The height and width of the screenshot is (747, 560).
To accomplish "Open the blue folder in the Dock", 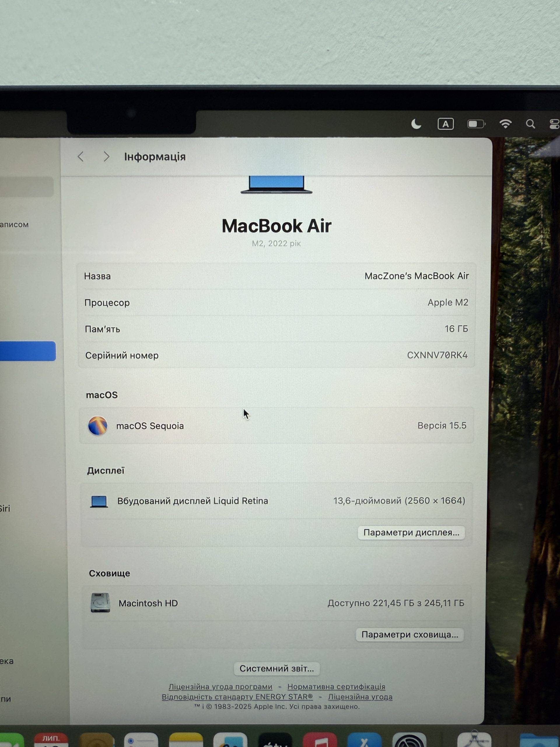I will (539, 740).
